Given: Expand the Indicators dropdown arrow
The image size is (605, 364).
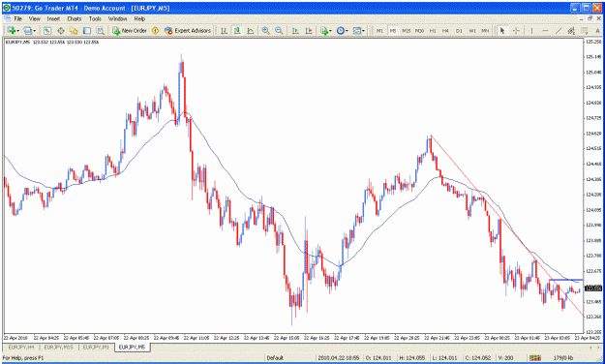Looking at the screenshot, I should tap(331, 30).
